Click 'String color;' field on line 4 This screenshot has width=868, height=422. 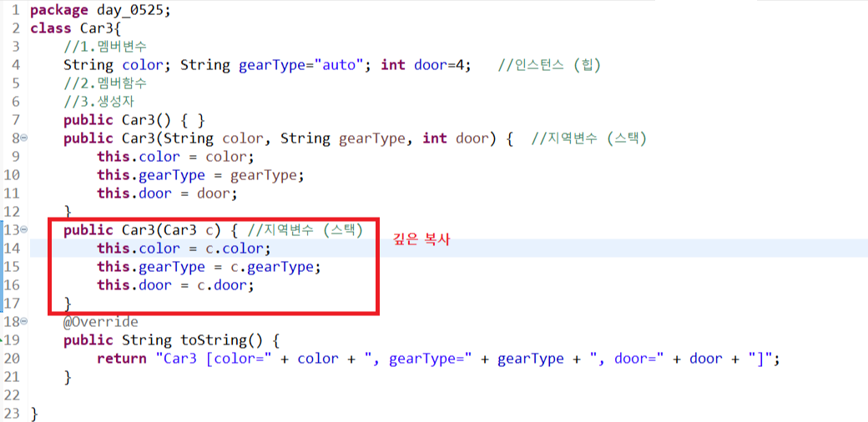click(x=117, y=65)
